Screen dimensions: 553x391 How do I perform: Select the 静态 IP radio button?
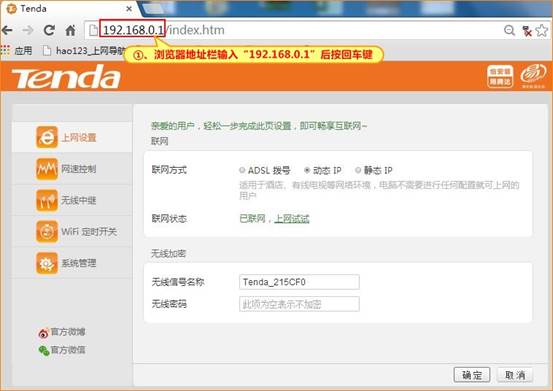[358, 170]
